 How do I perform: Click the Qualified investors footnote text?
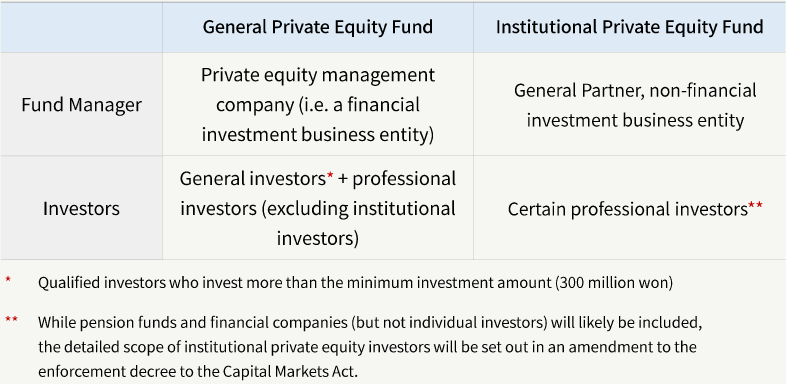tap(355, 283)
